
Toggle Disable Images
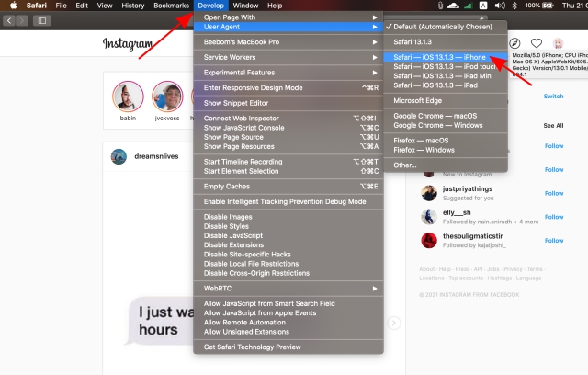tap(288, 217)
